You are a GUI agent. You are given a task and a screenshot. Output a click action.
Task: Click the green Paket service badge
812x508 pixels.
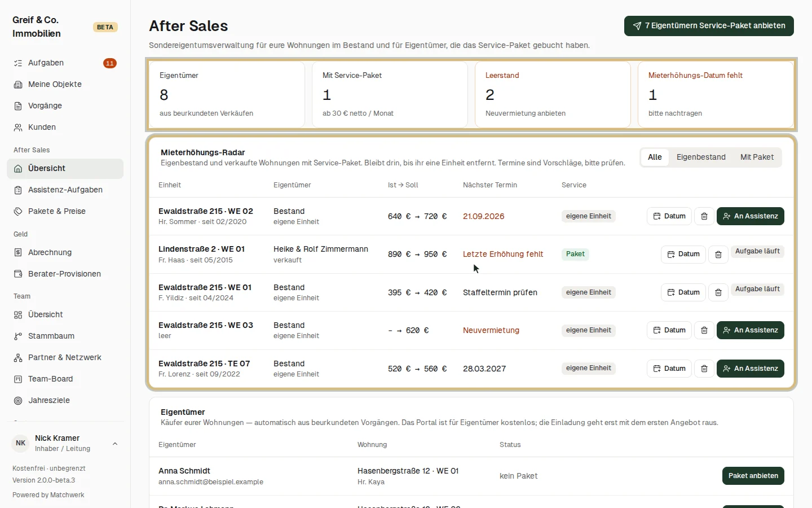(x=575, y=254)
